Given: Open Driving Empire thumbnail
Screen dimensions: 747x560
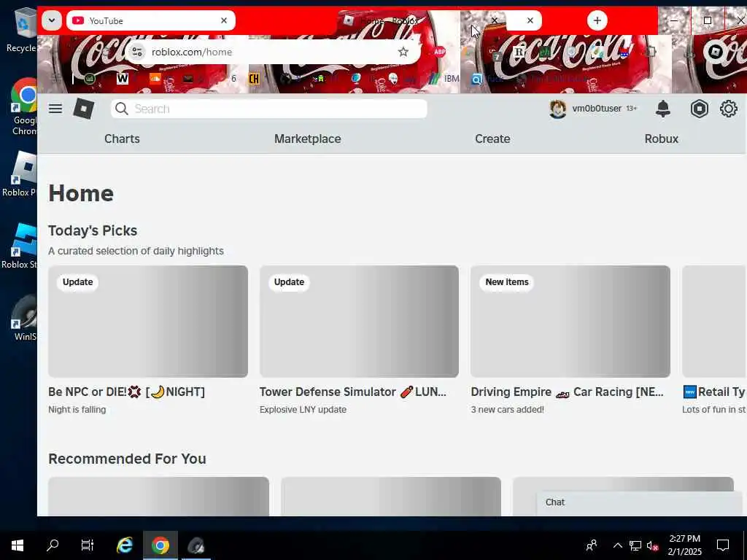Looking at the screenshot, I should [570, 322].
